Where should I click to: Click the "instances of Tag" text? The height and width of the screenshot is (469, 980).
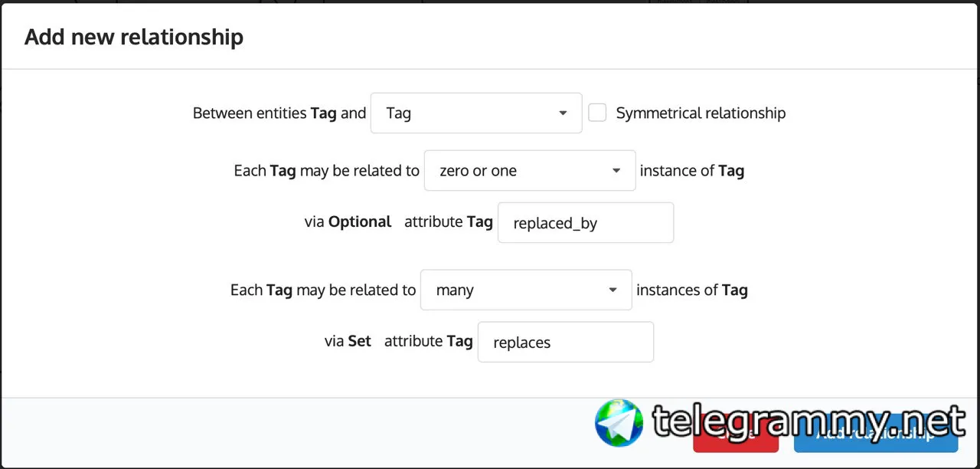(x=692, y=290)
